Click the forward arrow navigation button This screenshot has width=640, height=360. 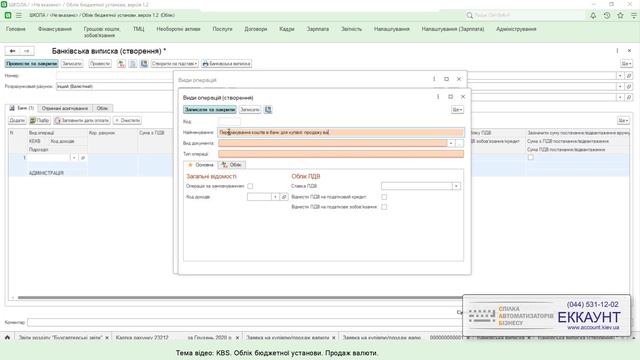pyautogui.click(x=27, y=51)
